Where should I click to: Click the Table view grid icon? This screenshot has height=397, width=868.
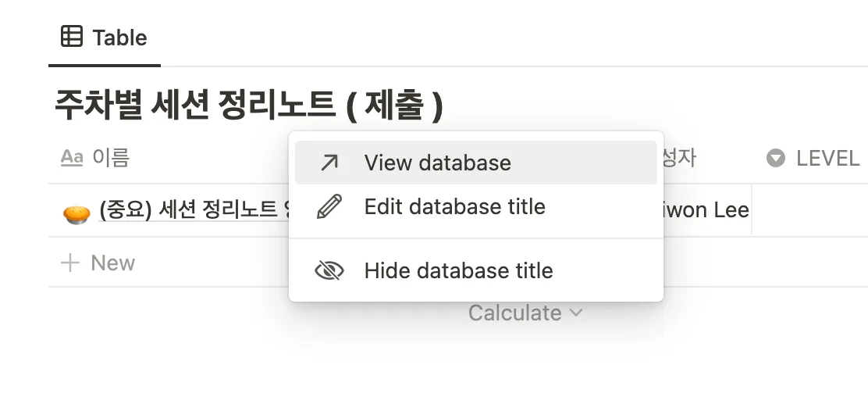pos(72,37)
